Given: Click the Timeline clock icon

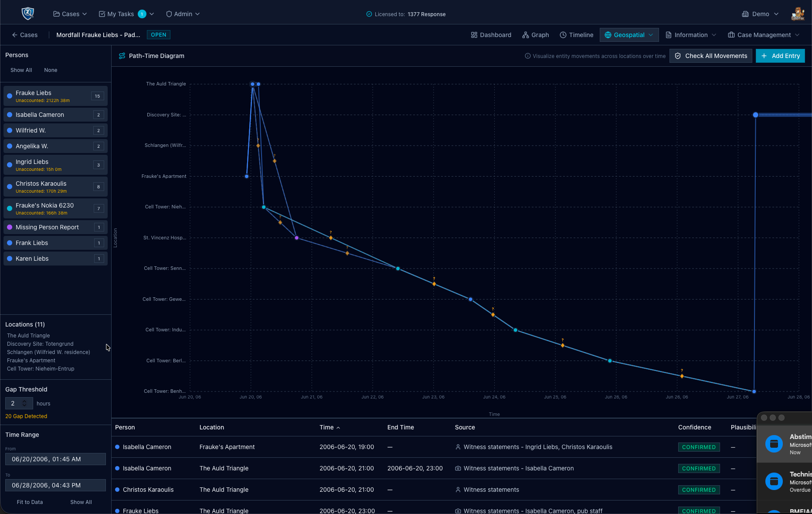Looking at the screenshot, I should 563,35.
